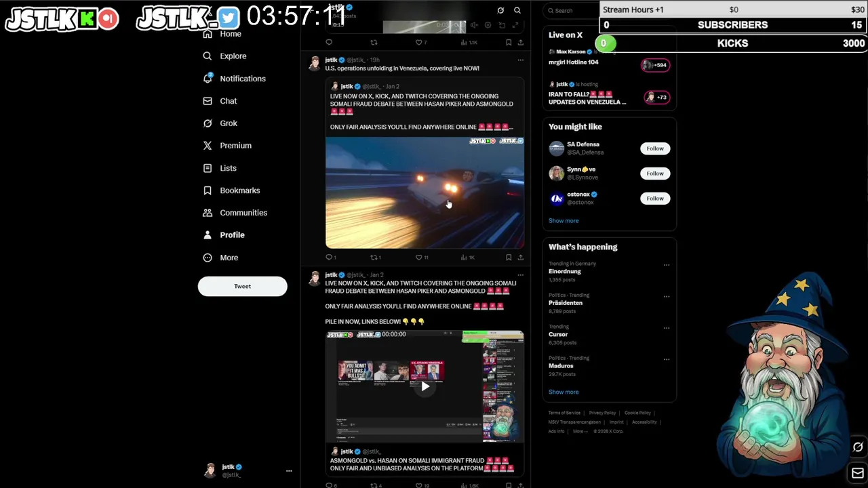The height and width of the screenshot is (488, 868).
Task: View analytics of Venezuela operations post
Action: [x=467, y=258]
